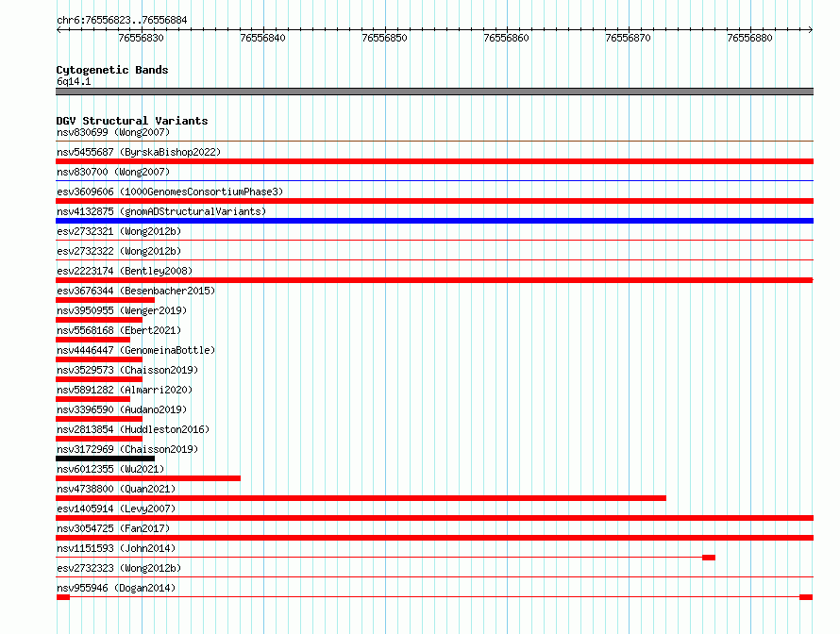
Task: Click the red nsv6012355 Wu2021 bar
Action: pos(148,478)
